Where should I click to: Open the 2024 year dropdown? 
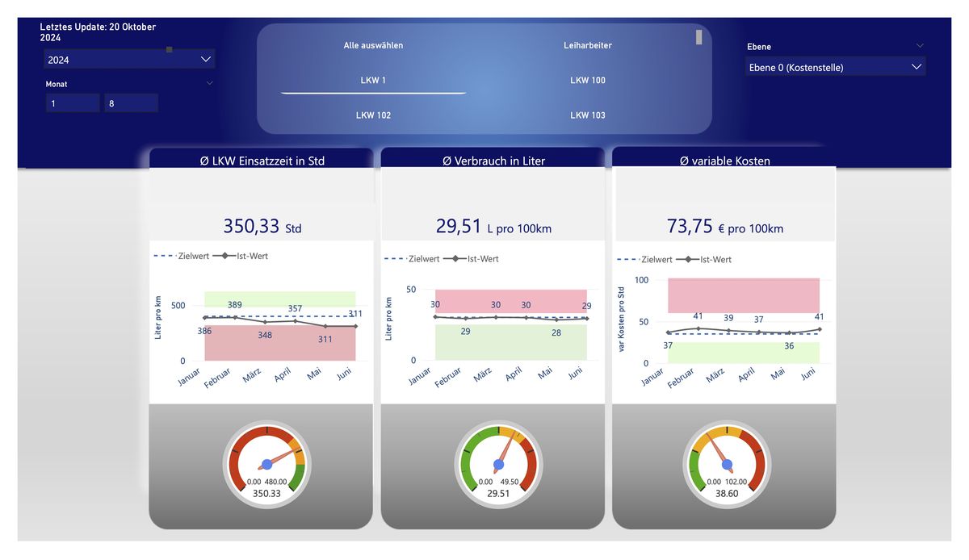click(x=129, y=60)
